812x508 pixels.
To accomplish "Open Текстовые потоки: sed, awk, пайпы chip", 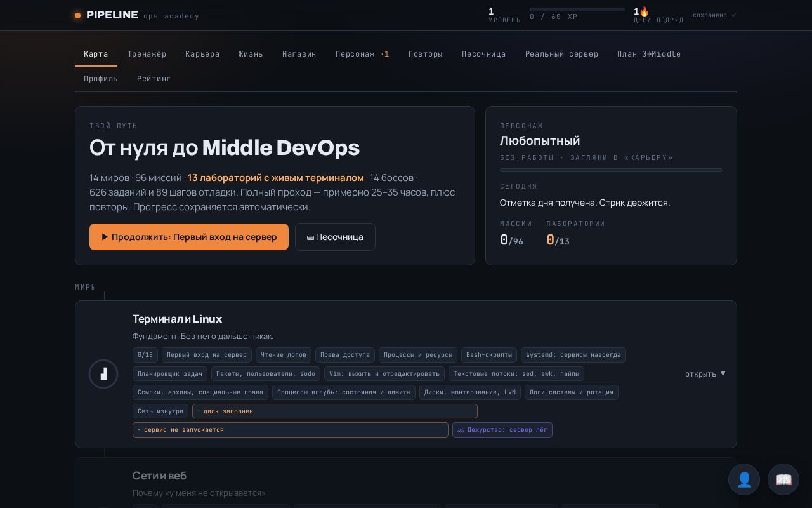I will coord(516,374).
